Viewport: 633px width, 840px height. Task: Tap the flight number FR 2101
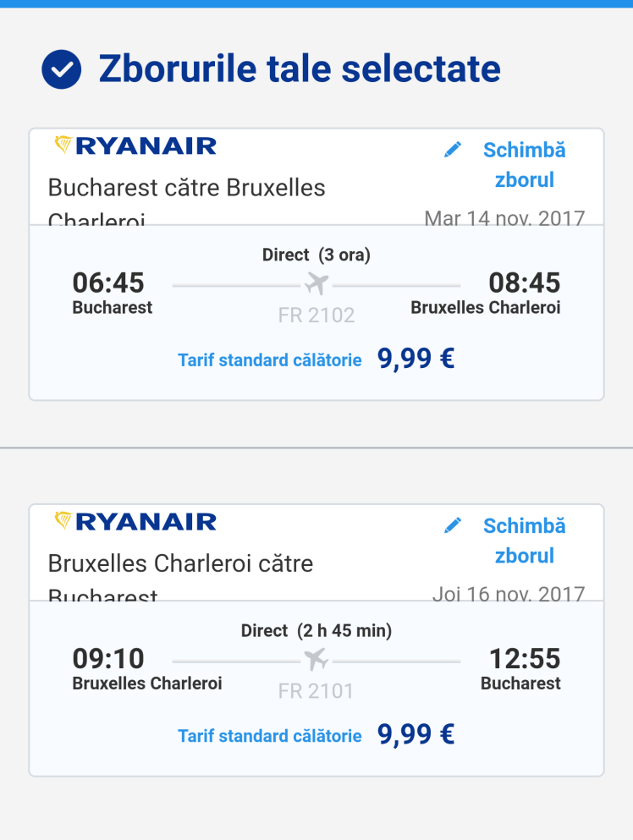click(316, 691)
